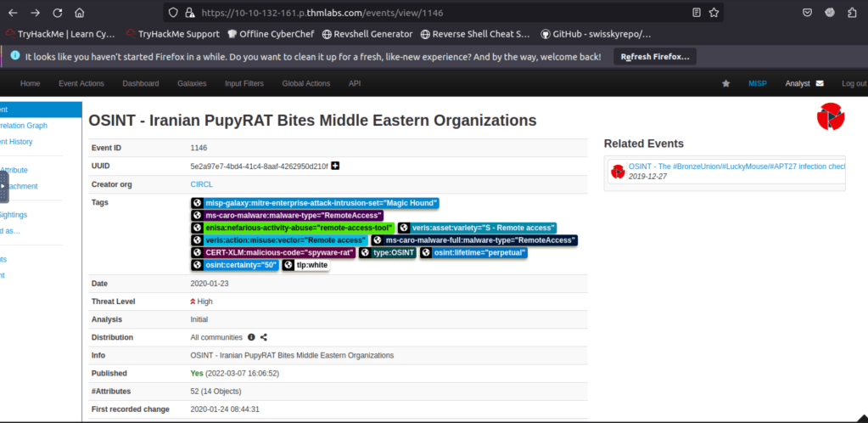The height and width of the screenshot is (423, 868).
Task: Click the share icon next to All communities
Action: click(265, 337)
